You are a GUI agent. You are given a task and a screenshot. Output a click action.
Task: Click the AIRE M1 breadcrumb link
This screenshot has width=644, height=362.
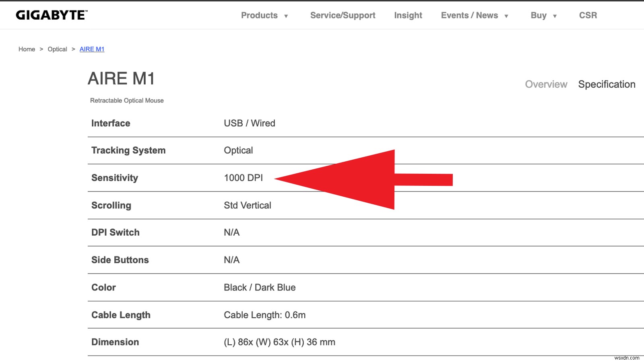tap(92, 49)
